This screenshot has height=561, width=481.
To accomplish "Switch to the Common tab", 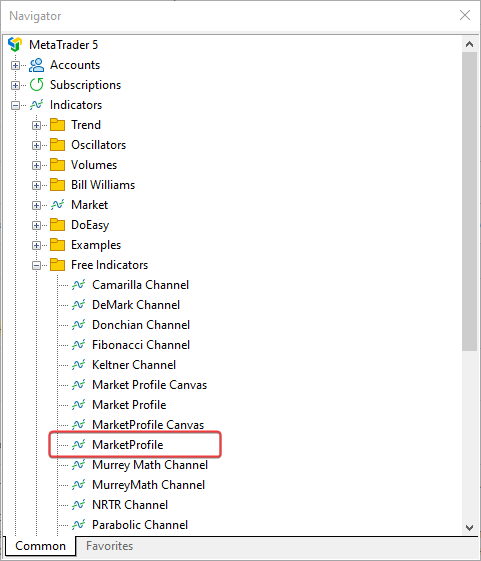I will tap(40, 546).
